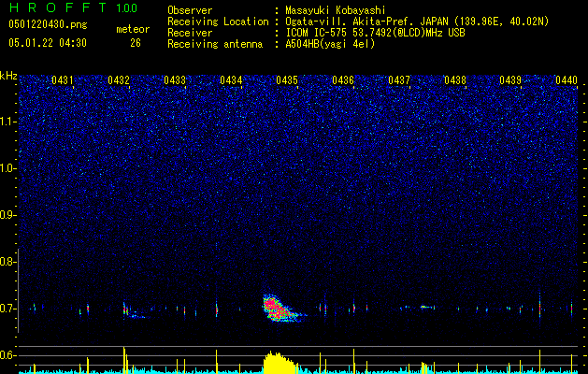This screenshot has width=588, height=374.
Task: Click the kHz axis unit label
Action: tap(8, 76)
